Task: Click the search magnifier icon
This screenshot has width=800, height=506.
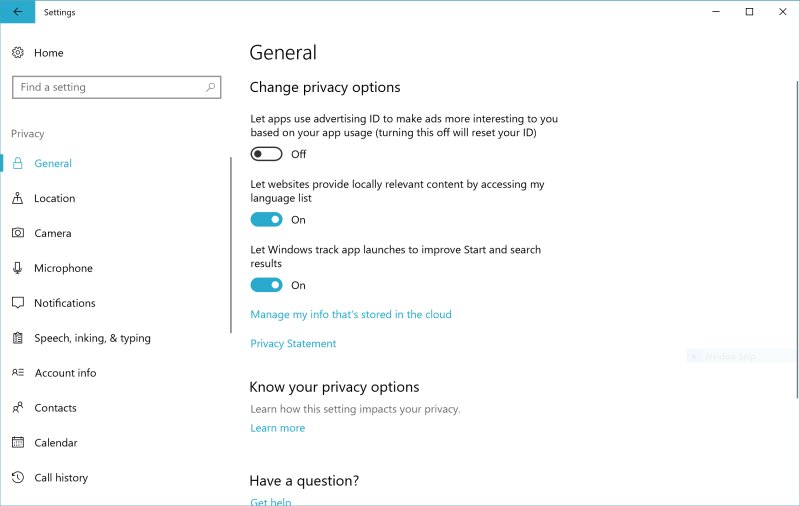Action: (211, 87)
